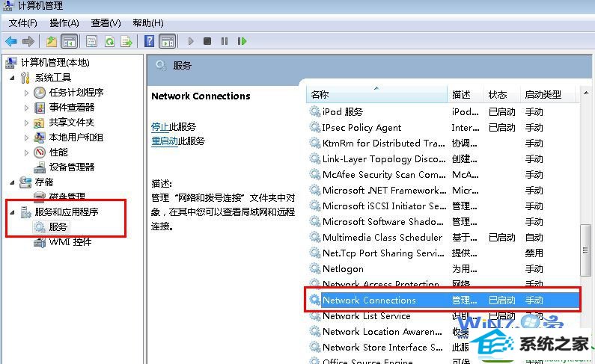Click the Forward arrow toolbar icon
Viewport: 595px width, 364px height.
point(28,41)
